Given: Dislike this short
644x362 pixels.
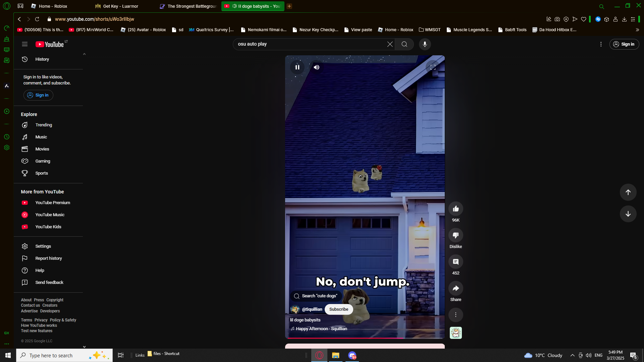Looking at the screenshot, I should [x=455, y=235].
